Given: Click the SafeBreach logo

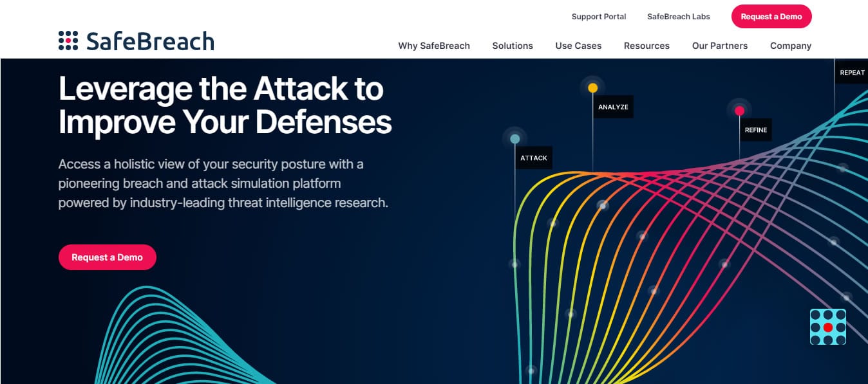Looking at the screenshot, I should [x=136, y=41].
